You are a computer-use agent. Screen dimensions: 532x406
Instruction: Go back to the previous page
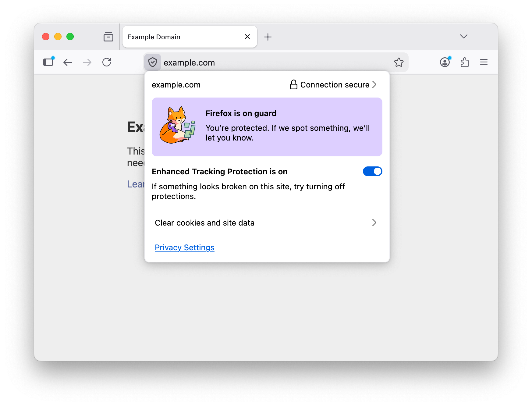pyautogui.click(x=68, y=62)
